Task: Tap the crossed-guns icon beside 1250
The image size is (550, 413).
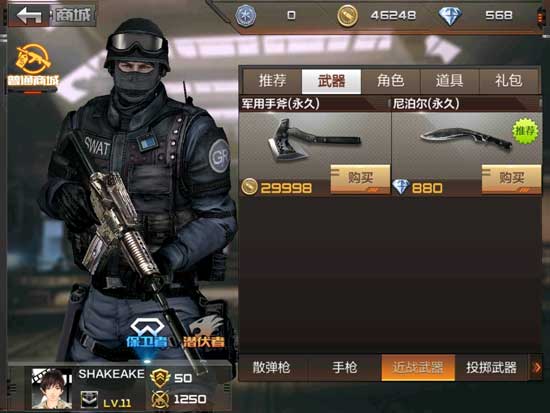Action: pos(160,399)
